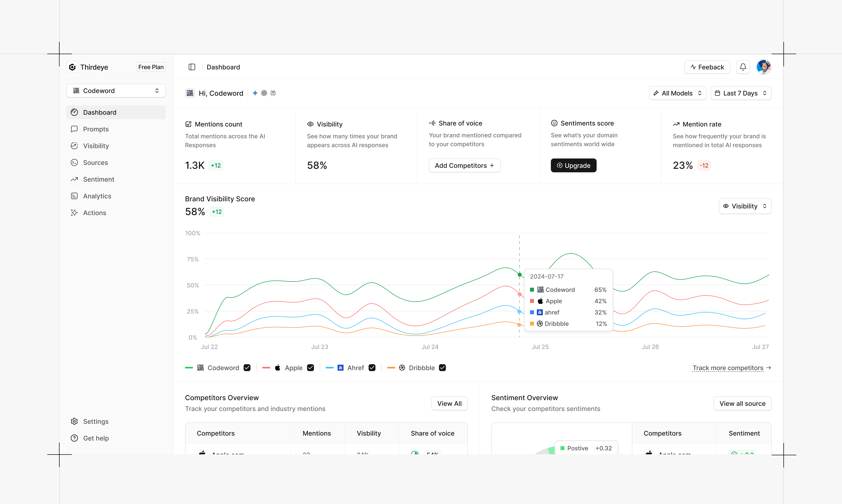
Task: Click the Codeword logo in chart legend
Action: point(200,367)
